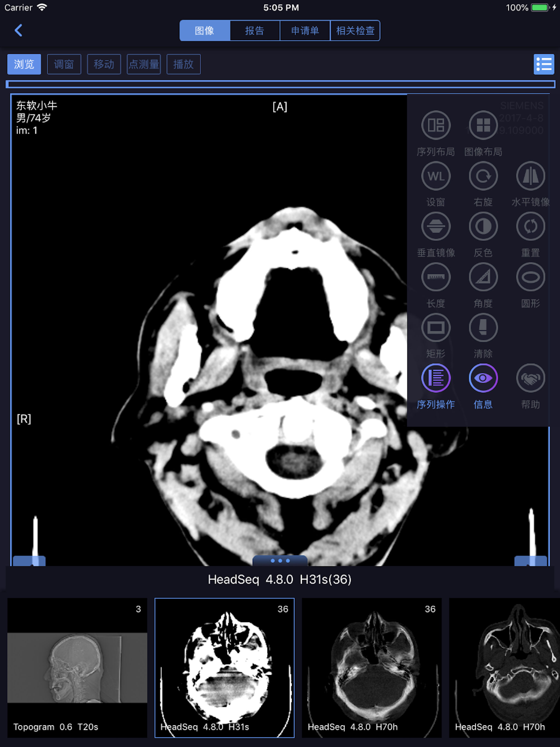Switch to the 报告 report tab
Viewport: 560px width, 747px height.
[255, 31]
